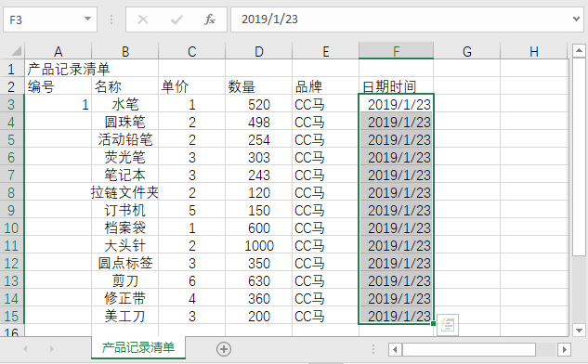Click the horizontal scrollbar thumb
588x364 pixels.
point(469,350)
